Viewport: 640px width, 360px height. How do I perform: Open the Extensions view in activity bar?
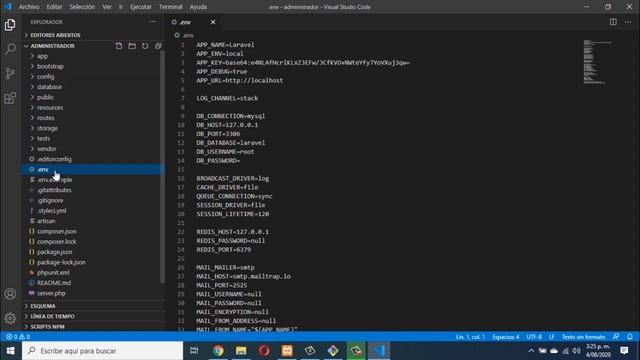point(10,98)
